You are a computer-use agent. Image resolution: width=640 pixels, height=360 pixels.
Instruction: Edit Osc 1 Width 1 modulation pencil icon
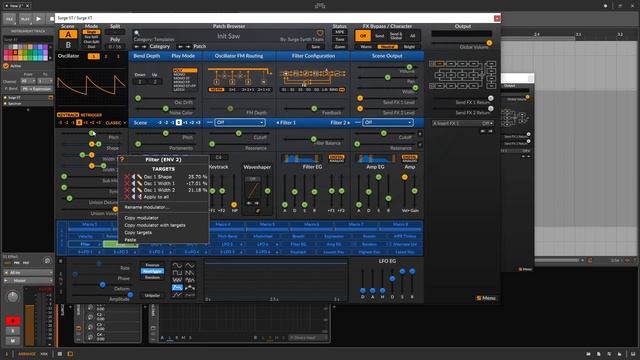(x=140, y=184)
